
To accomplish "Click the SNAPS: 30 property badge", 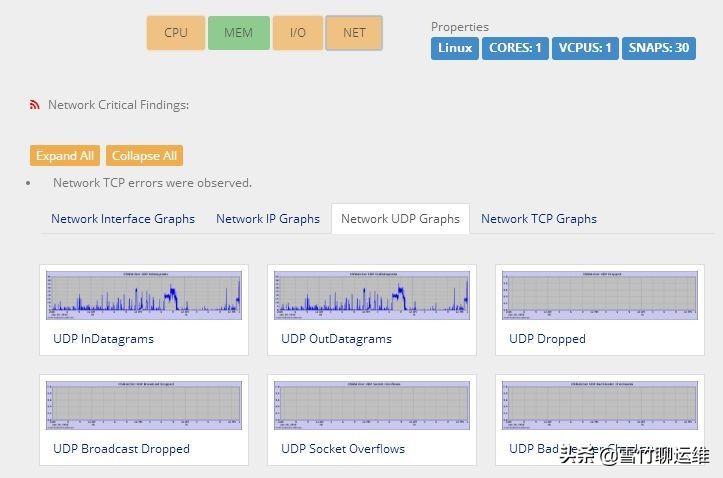I will click(658, 48).
